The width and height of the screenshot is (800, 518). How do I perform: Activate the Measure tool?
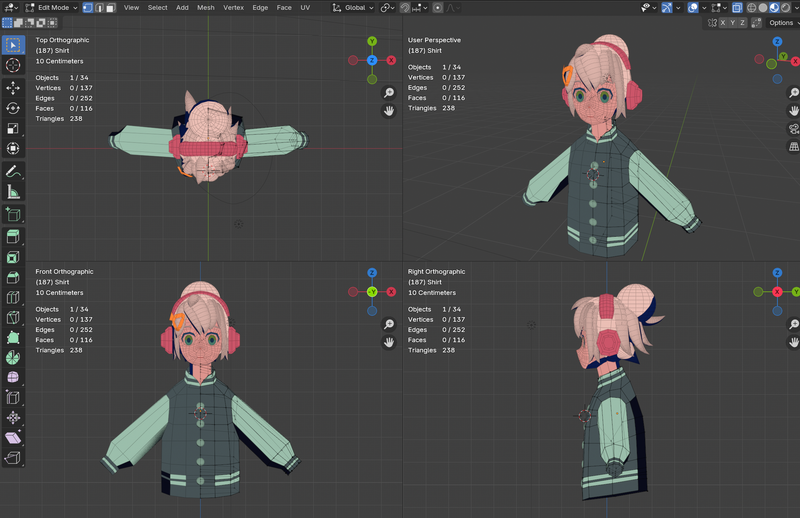point(13,191)
